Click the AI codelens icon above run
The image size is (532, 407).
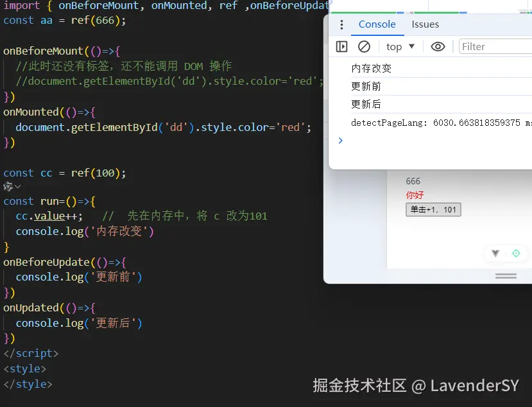tap(8, 186)
